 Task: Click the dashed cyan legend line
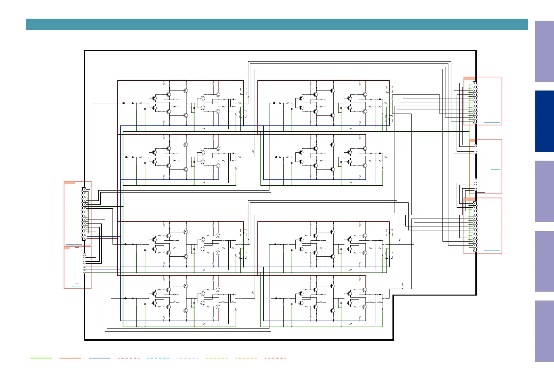158,358
